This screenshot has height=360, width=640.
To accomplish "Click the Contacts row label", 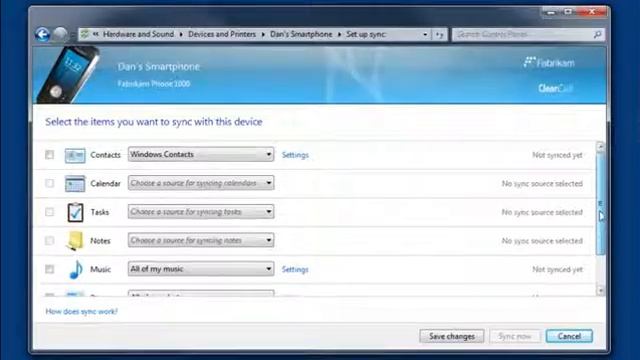I will coord(105,155).
